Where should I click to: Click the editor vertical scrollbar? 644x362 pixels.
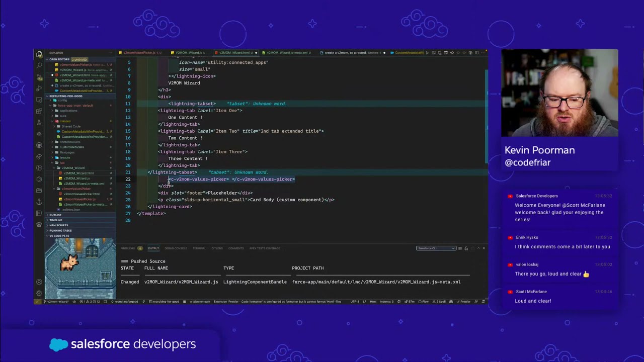click(x=486, y=116)
